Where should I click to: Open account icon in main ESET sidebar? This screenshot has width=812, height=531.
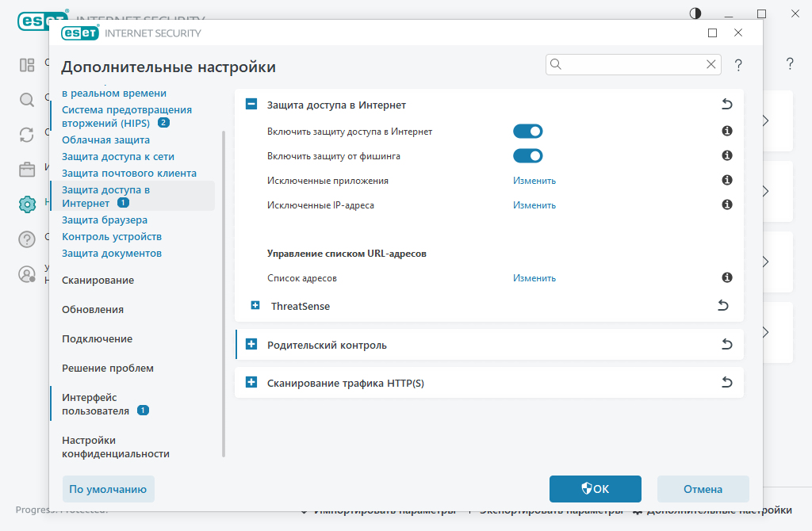[x=27, y=274]
